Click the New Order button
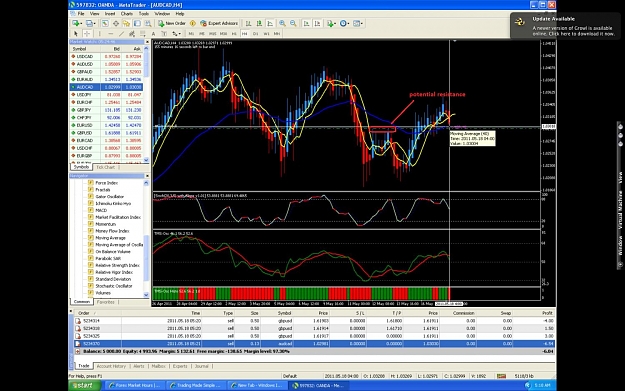 click(x=172, y=24)
